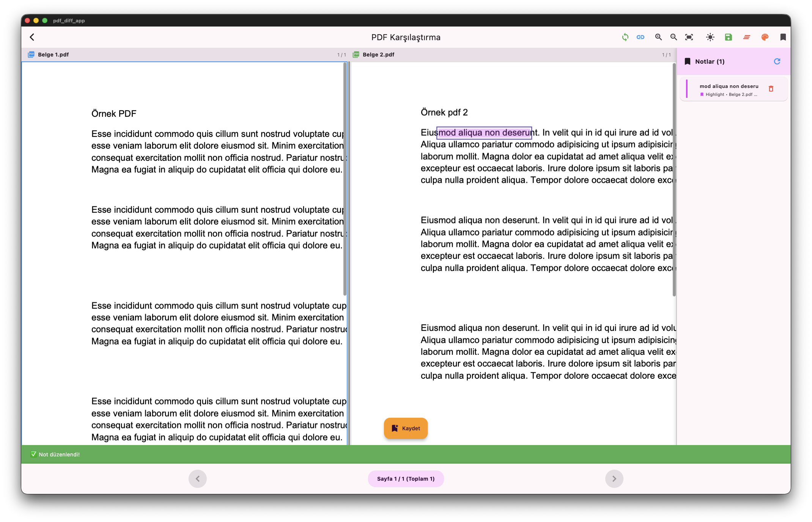Click the red strikethrough lines icon
812x522 pixels.
point(746,37)
